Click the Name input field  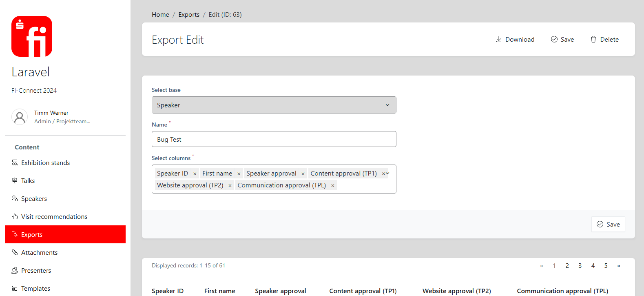pyautogui.click(x=274, y=139)
